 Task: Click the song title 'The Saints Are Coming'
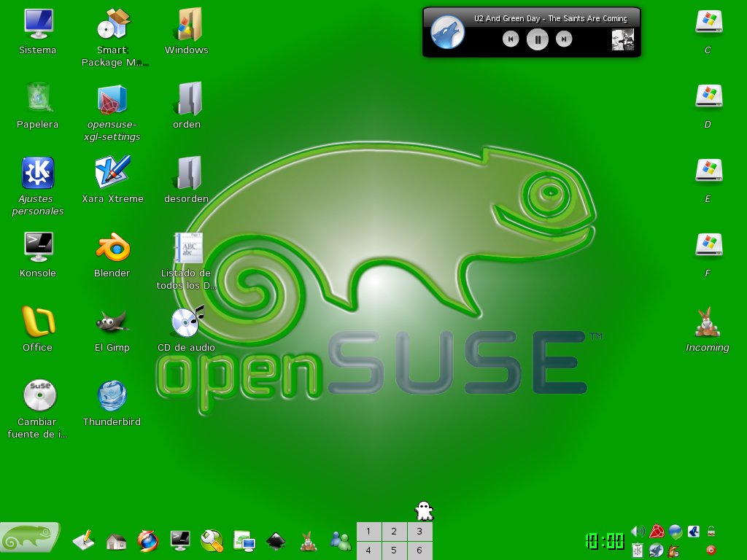587,18
